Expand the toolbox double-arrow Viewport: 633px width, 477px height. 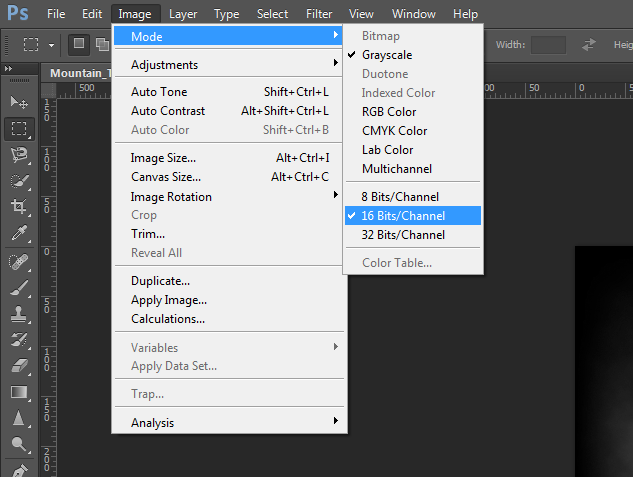8,69
